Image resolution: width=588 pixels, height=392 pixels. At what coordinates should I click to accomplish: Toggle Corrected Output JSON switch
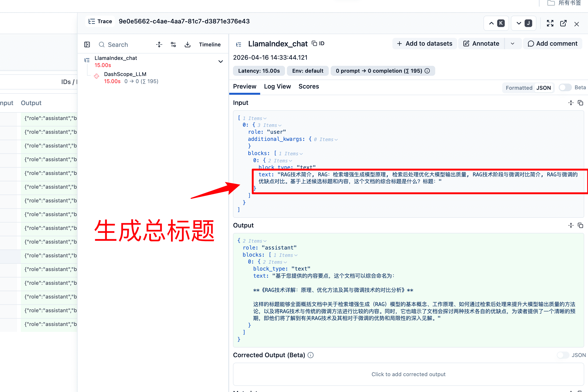pyautogui.click(x=563, y=355)
